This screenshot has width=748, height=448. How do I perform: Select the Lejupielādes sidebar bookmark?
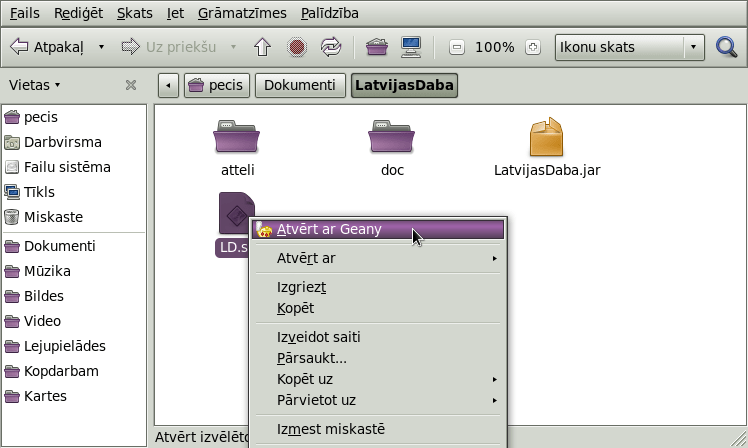[74, 346]
